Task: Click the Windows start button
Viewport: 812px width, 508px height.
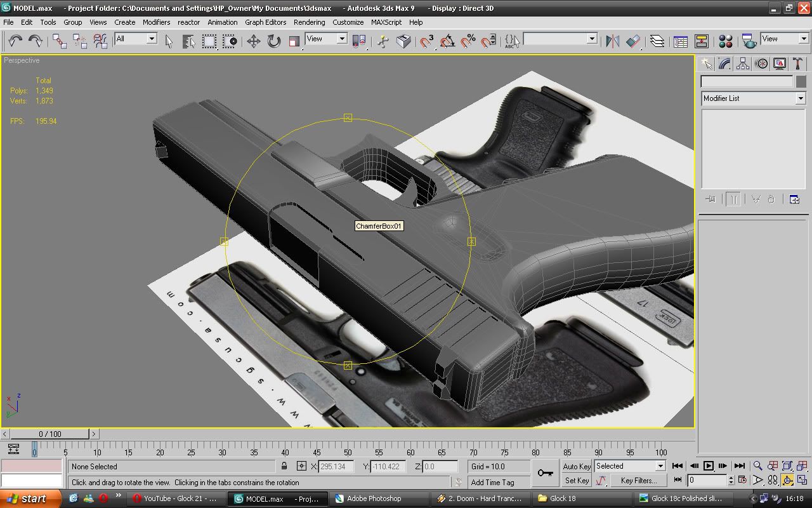Action: (30, 498)
